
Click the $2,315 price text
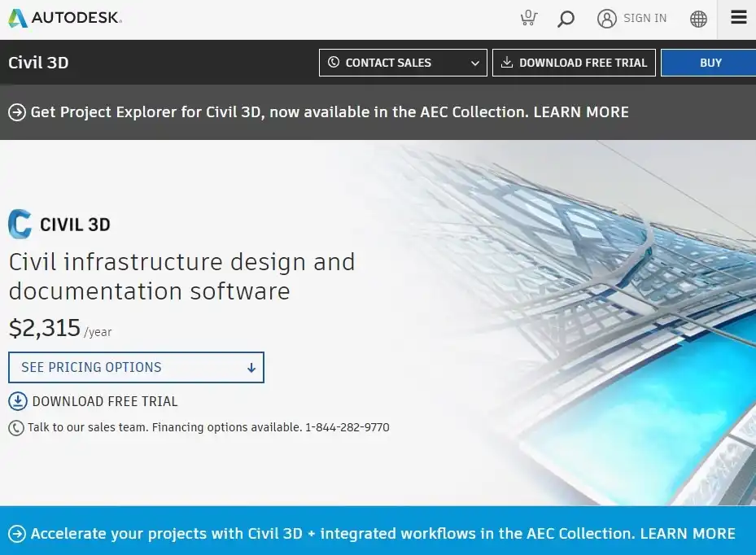pos(45,329)
